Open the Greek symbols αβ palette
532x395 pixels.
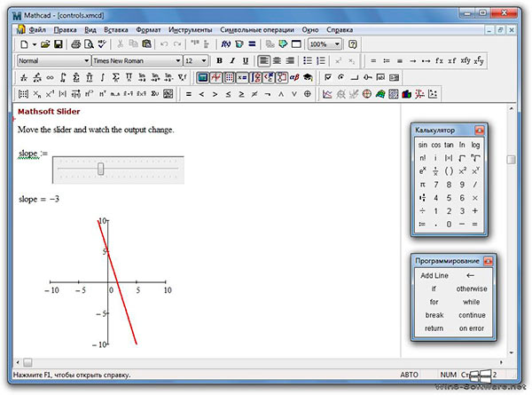[x=294, y=77]
